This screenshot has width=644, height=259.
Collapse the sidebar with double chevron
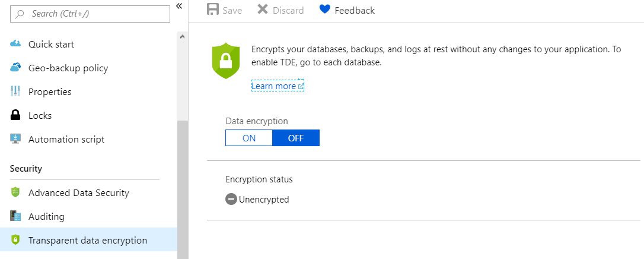coord(179,6)
